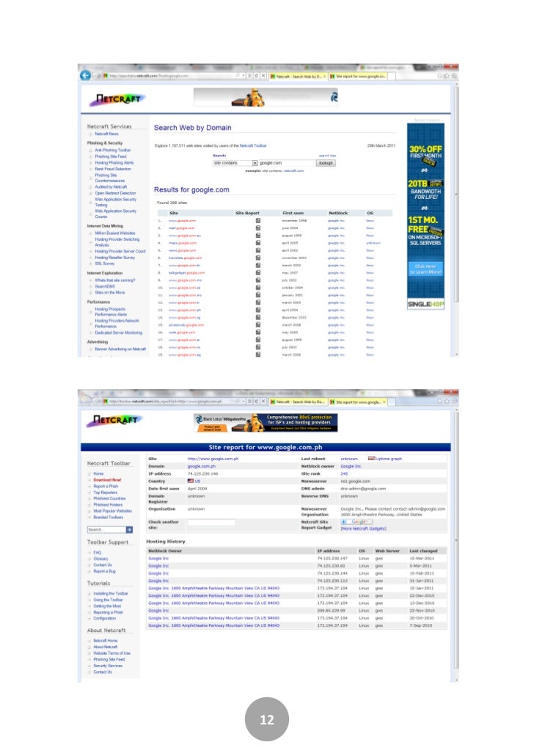
Task: Open the 'Uptime graph' link
Action: click(x=389, y=459)
